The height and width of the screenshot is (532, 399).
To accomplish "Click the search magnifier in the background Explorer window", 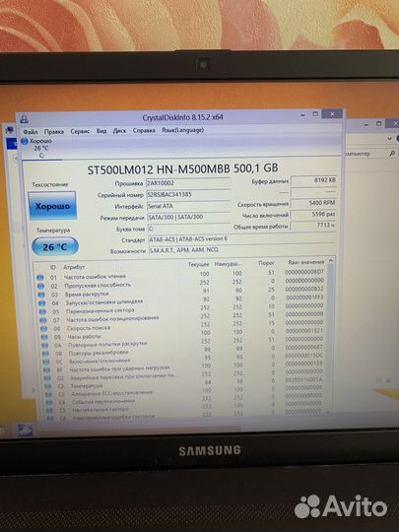I will click(x=392, y=154).
